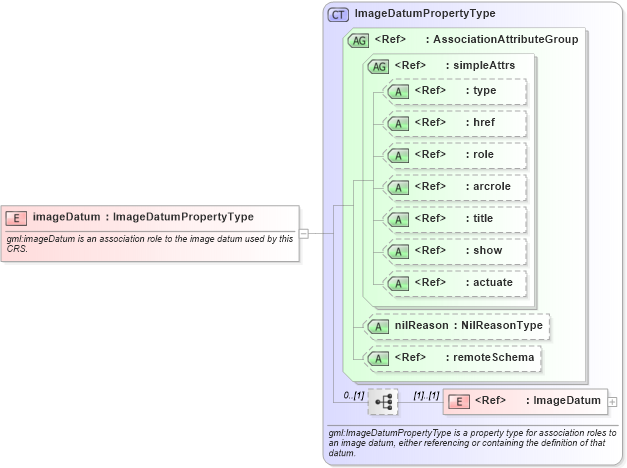This screenshot has height=468, width=627.
Task: Click the sequence compositor icon
Action: click(383, 402)
